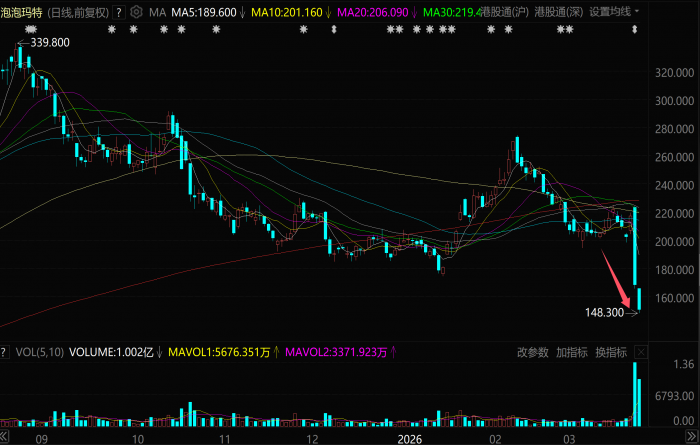This screenshot has height=445, width=700.
Task: Click the 180.000 price axis label
Action: click(674, 270)
